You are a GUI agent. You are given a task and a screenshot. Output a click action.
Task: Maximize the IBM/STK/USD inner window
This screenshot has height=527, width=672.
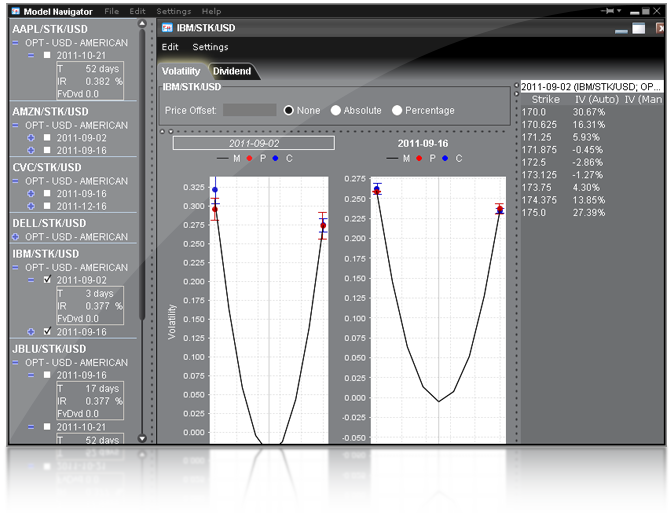(639, 28)
